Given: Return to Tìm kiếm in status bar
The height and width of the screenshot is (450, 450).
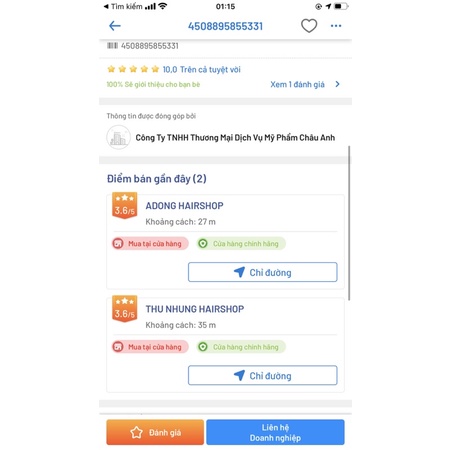Looking at the screenshot, I should pos(123,6).
